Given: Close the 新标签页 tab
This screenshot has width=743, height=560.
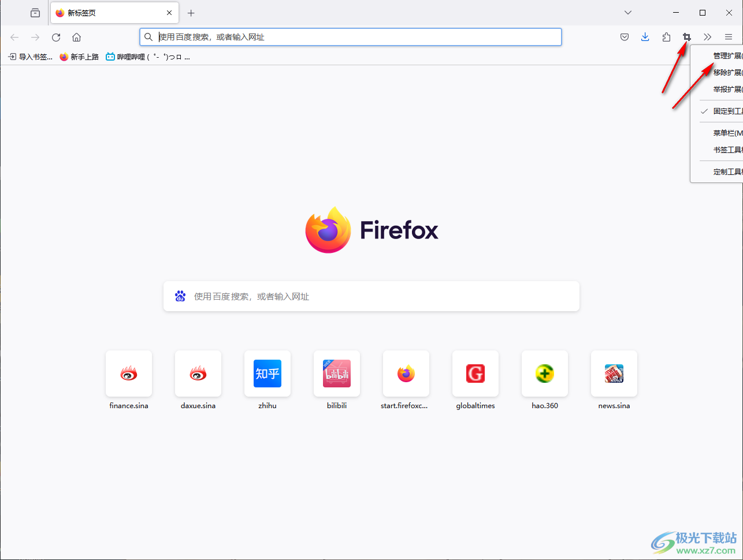Looking at the screenshot, I should (169, 13).
